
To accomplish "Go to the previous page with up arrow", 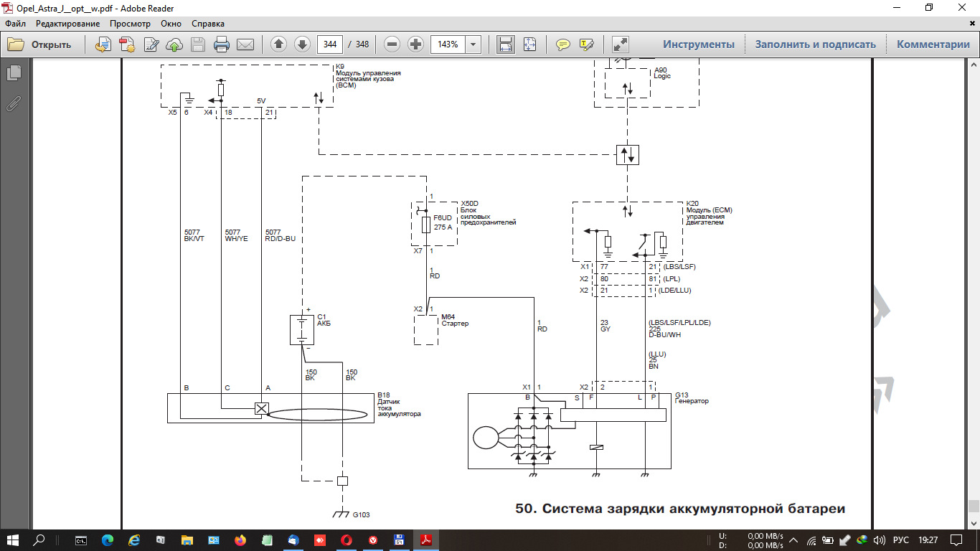I will [x=279, y=44].
